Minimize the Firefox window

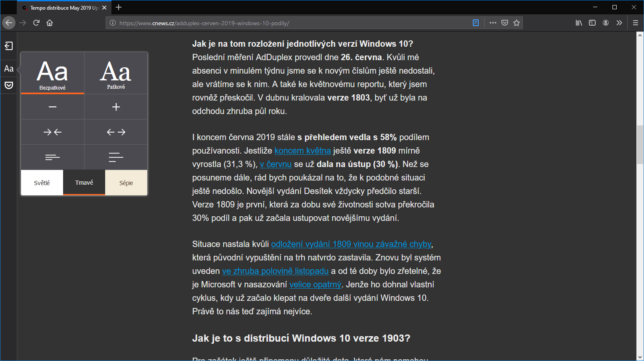pyautogui.click(x=595, y=7)
